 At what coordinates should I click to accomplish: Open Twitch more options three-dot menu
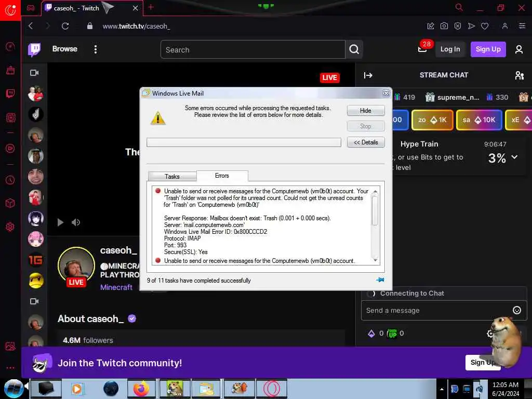pos(96,49)
